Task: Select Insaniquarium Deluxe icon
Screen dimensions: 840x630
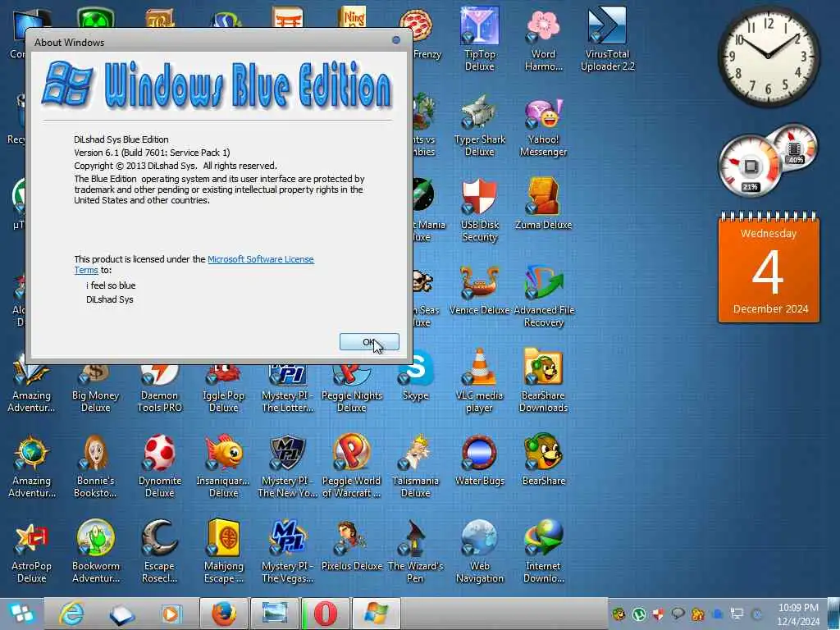Action: tap(223, 466)
